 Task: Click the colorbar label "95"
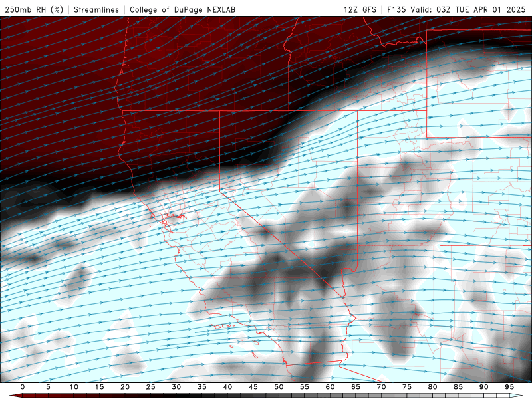coord(509,387)
